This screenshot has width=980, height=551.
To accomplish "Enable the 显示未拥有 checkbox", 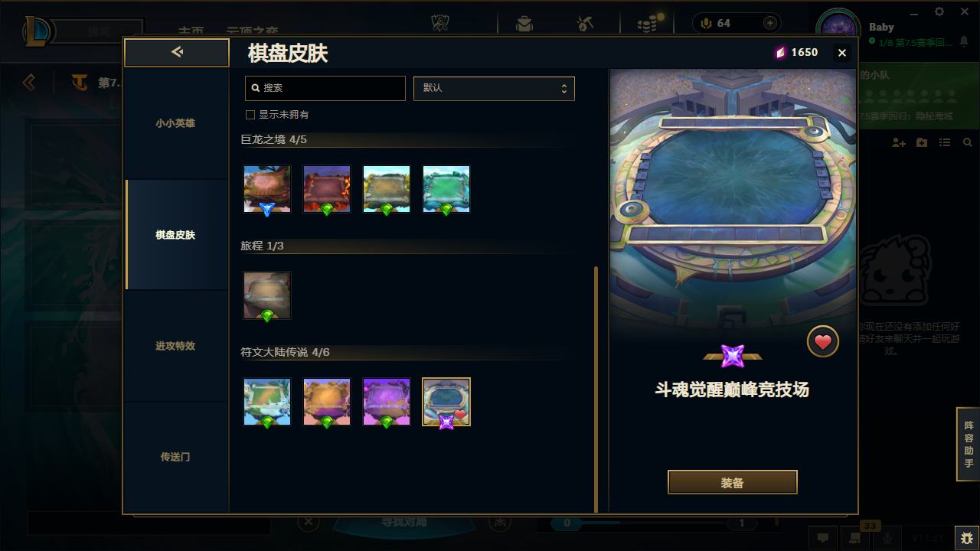I will pyautogui.click(x=250, y=115).
